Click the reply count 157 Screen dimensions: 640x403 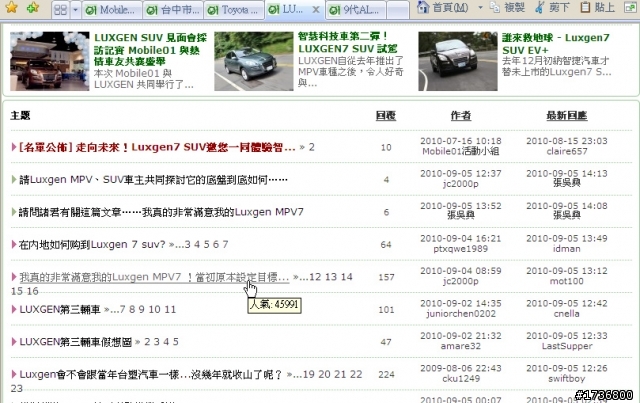386,278
